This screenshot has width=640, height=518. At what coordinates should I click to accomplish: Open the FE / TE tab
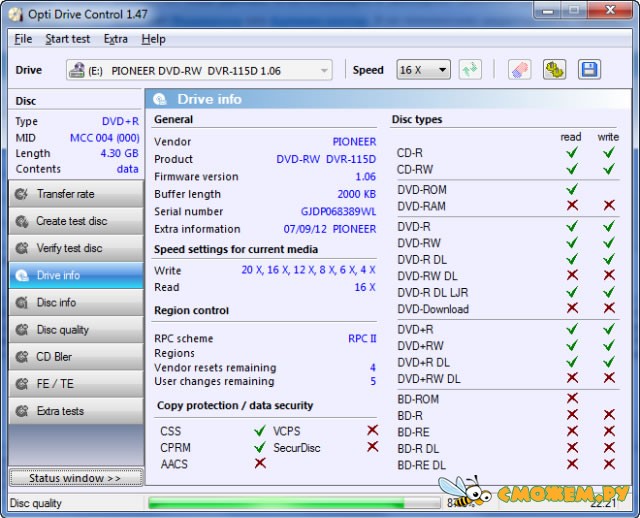click(76, 384)
